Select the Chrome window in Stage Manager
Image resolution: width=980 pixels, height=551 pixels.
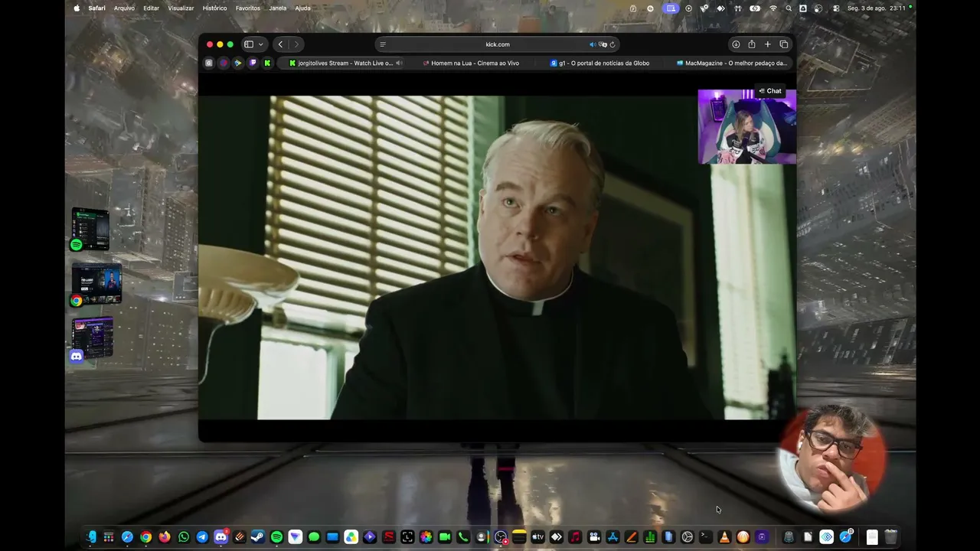96,284
